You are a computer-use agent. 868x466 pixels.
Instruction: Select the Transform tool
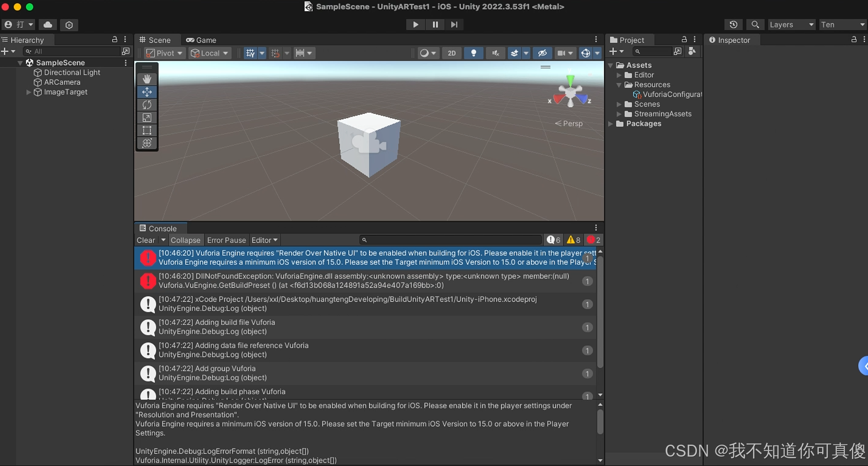coord(147,143)
